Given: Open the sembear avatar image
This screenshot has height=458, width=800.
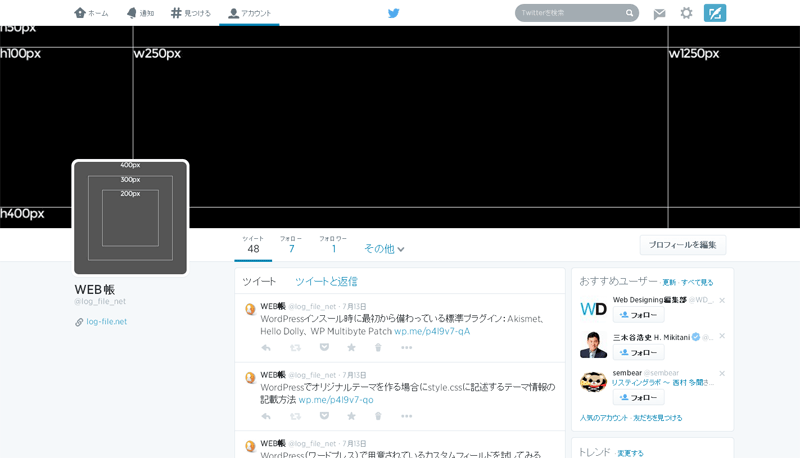Looking at the screenshot, I should (593, 382).
